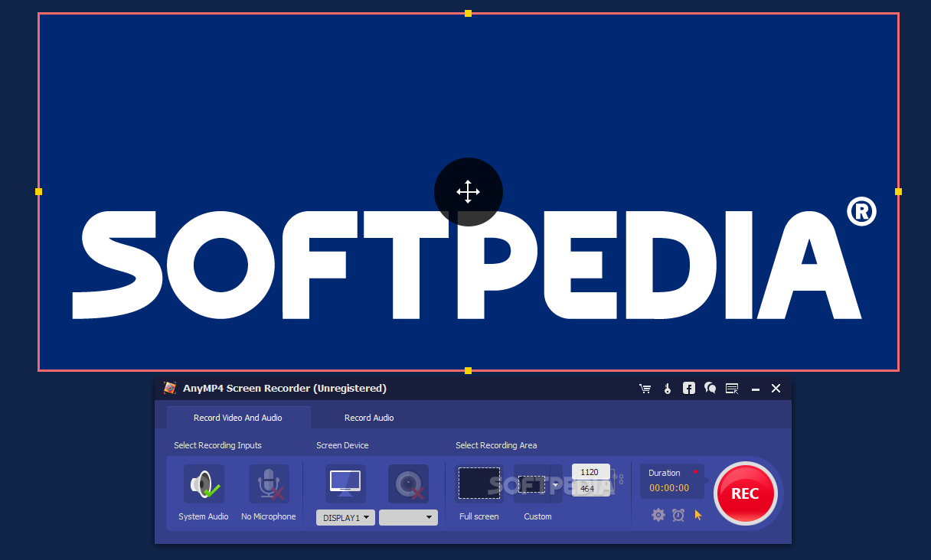Image resolution: width=931 pixels, height=560 pixels.
Task: Click the Select Recording Inputs heading
Action: coord(217,445)
